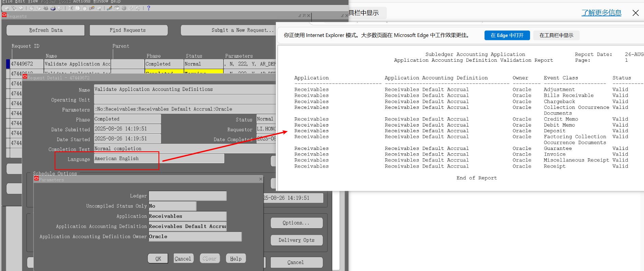Open the View menu
The width and height of the screenshot is (644, 271).
33,2
